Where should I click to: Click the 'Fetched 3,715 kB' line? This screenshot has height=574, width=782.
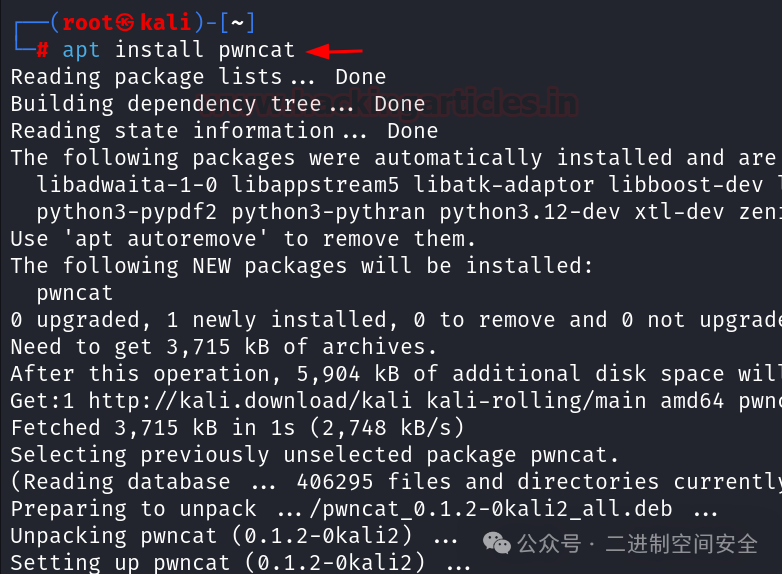pos(237,428)
